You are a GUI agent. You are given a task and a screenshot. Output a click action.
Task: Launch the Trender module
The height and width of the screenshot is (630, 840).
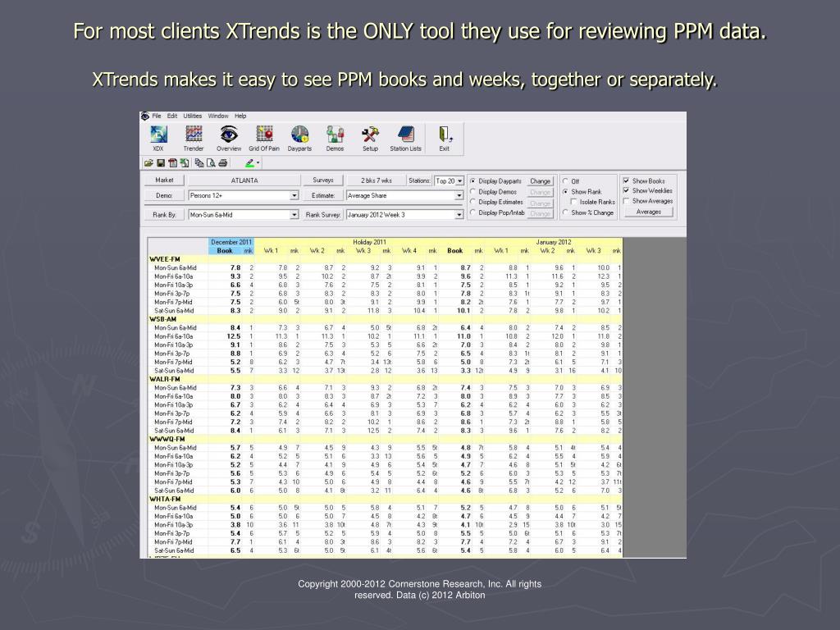pos(194,138)
